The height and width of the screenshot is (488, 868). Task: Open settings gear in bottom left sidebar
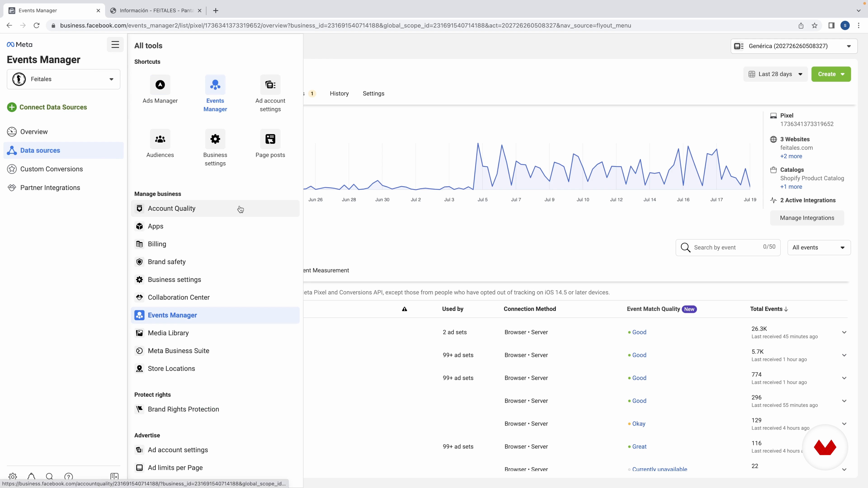click(13, 476)
